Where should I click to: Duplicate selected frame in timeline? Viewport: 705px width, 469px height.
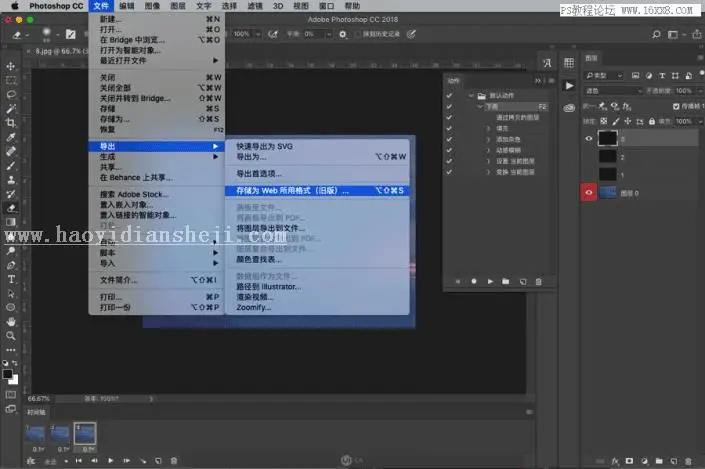point(158,460)
